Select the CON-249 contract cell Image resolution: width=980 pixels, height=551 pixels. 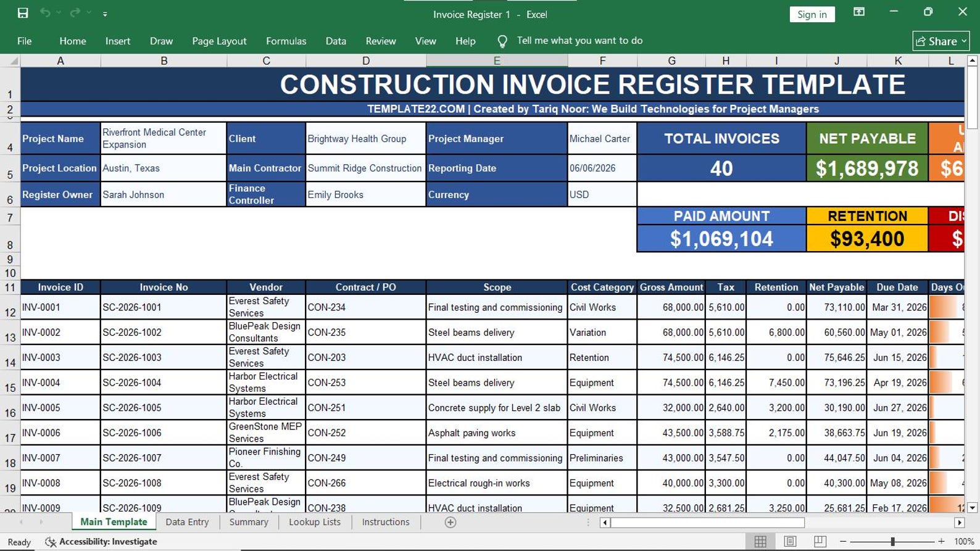click(x=366, y=458)
